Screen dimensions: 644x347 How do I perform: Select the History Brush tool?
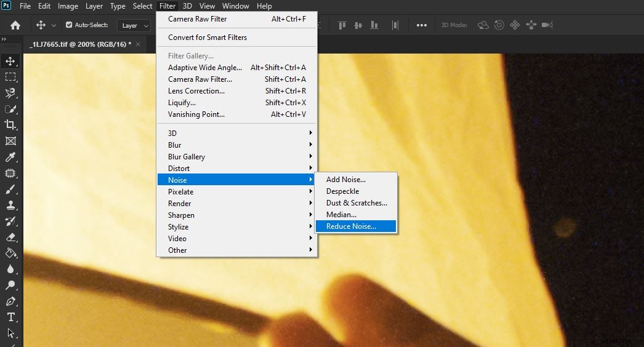coord(10,221)
